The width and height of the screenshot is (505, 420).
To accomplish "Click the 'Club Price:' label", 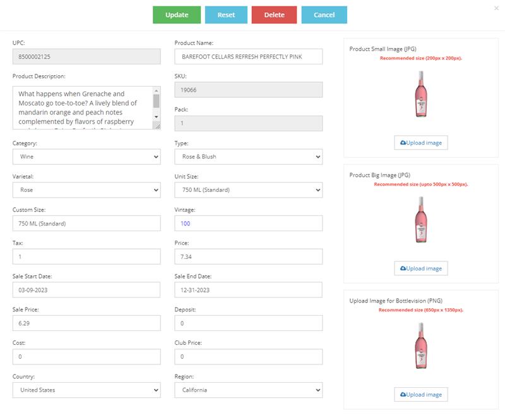I will 188,343.
